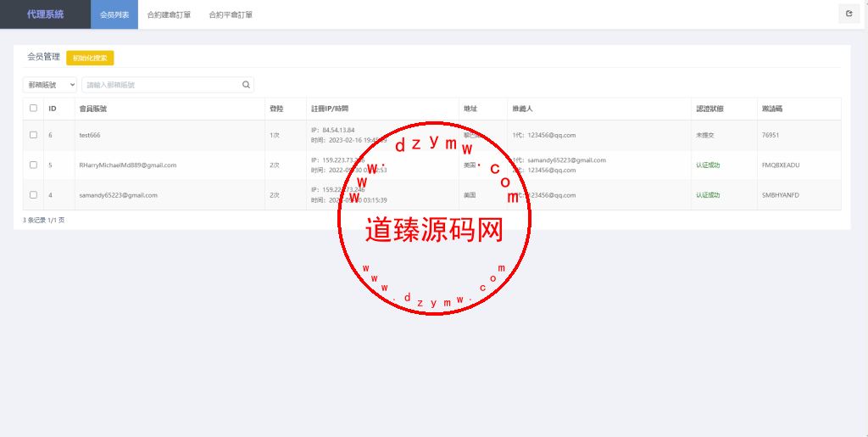This screenshot has width=868, height=437.
Task: Open the 郵箱賬號 search type dropdown
Action: [x=50, y=85]
